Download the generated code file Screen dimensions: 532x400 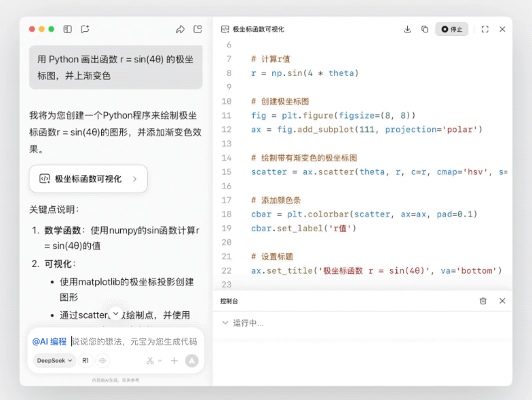coord(407,29)
